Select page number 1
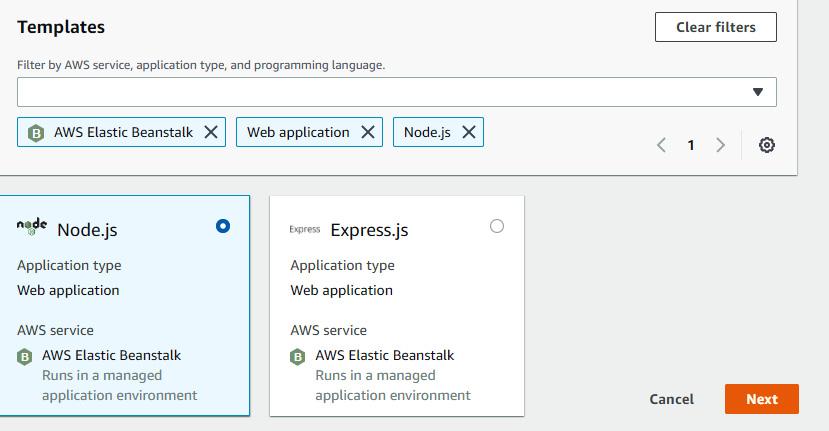Viewport: 829px width, 431px height. [x=690, y=145]
